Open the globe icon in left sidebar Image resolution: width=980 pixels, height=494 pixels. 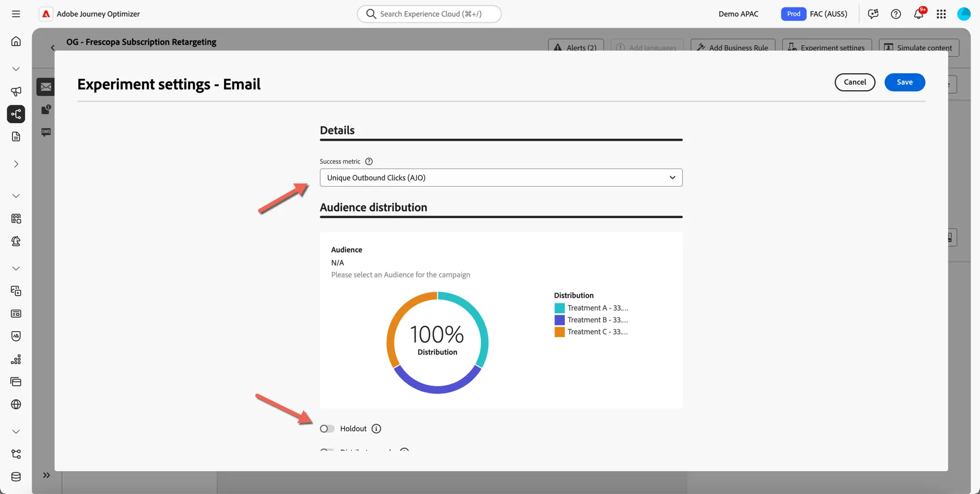pos(16,404)
